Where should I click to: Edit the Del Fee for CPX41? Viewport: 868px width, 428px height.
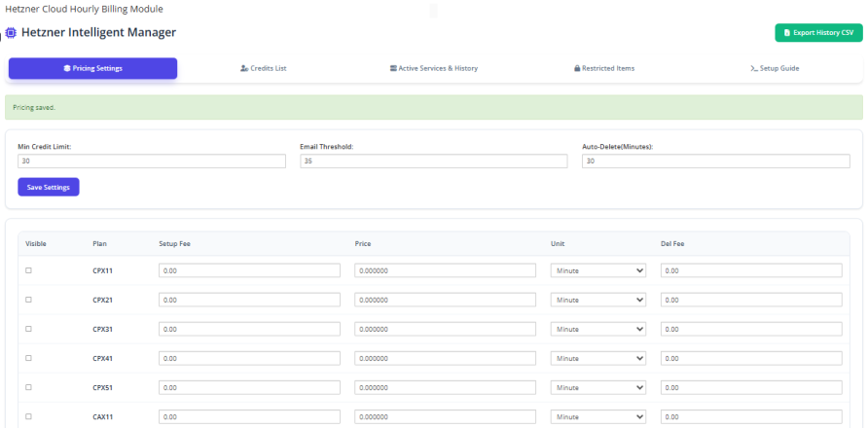(x=752, y=358)
